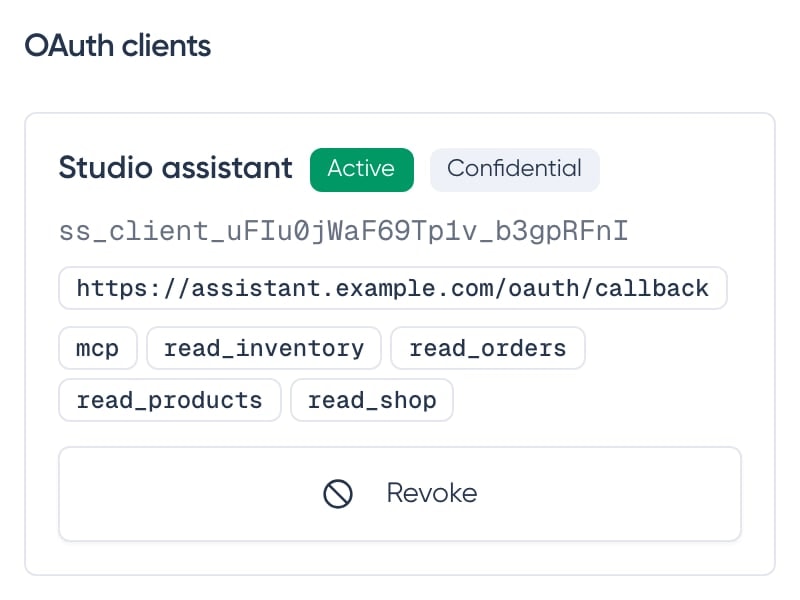Click the https://assistant.example.com/oauth/callback redirect URL
Viewport: 800px width, 600px height.
coord(393,288)
